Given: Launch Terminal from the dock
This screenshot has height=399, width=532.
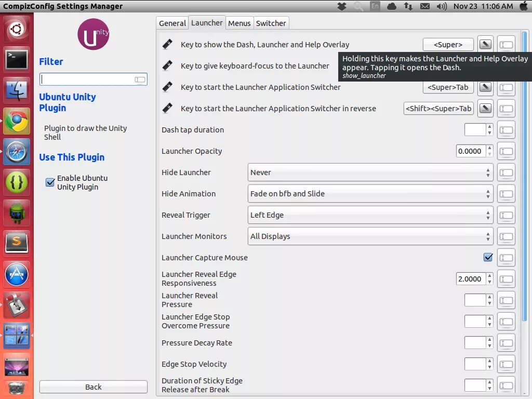Looking at the screenshot, I should pos(17,60).
